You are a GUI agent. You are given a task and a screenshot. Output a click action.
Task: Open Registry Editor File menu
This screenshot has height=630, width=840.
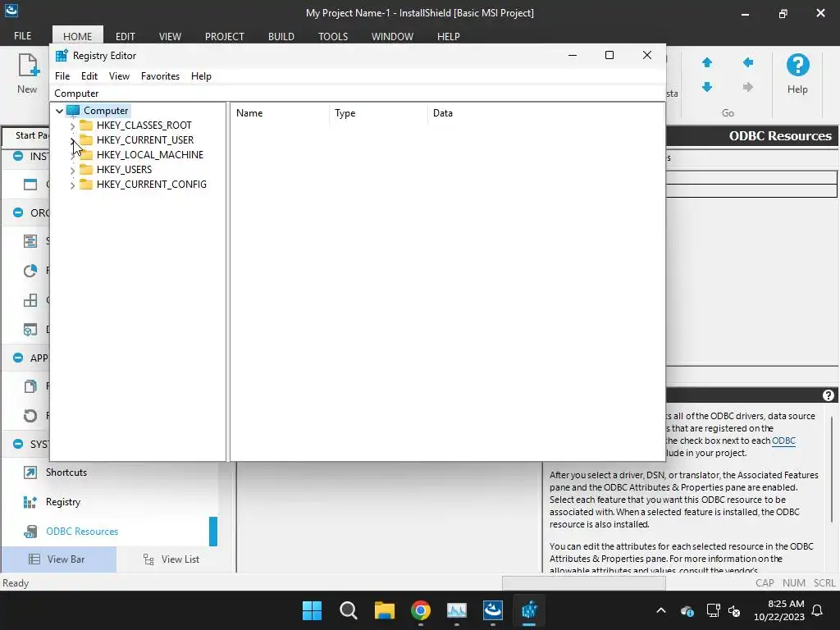pos(62,76)
